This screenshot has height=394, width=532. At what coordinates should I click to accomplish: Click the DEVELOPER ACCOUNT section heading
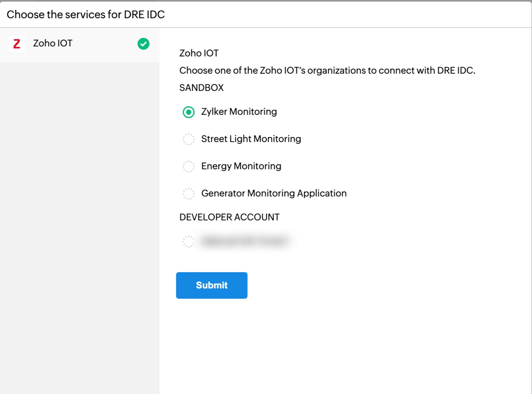[x=229, y=217]
